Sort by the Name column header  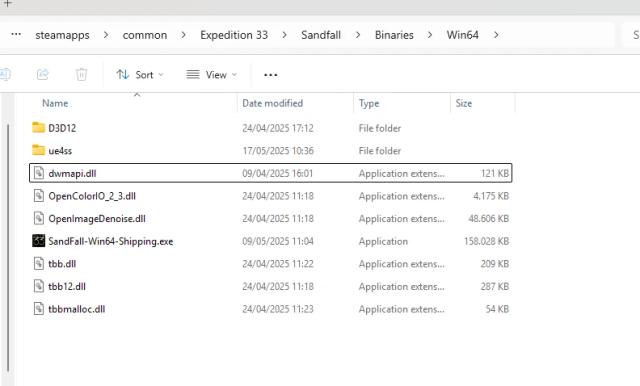(x=55, y=103)
